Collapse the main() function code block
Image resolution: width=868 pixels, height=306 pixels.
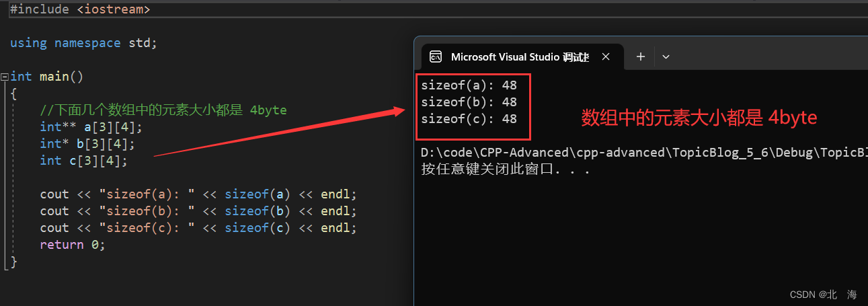(x=5, y=77)
